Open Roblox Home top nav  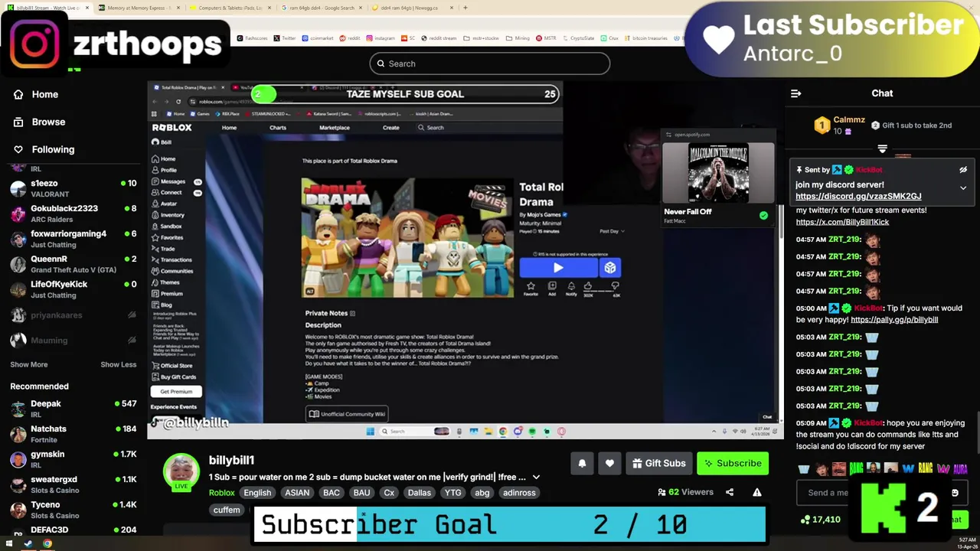pyautogui.click(x=229, y=128)
